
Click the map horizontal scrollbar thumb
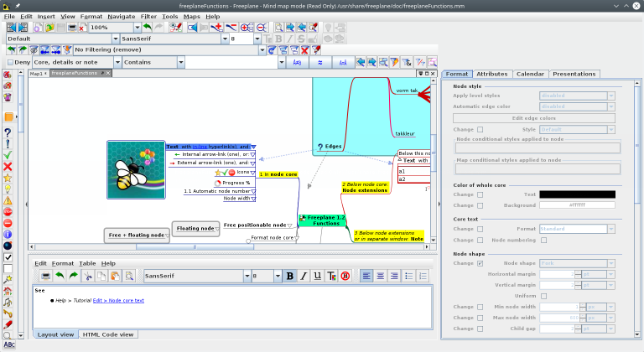click(195, 247)
